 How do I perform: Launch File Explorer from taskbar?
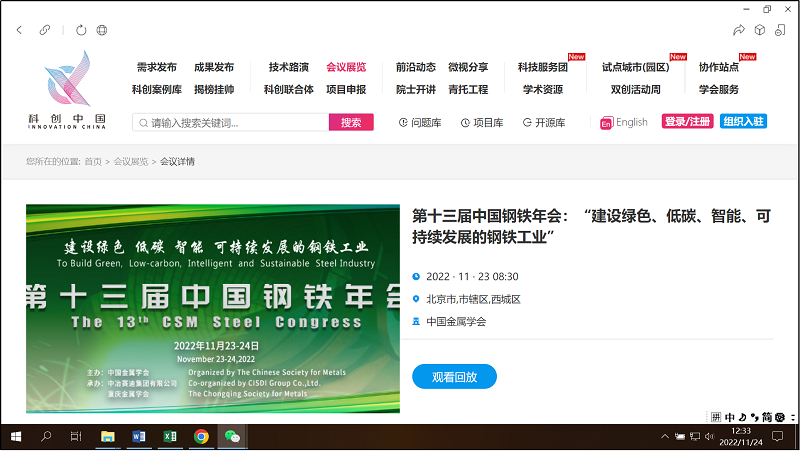coord(108,437)
